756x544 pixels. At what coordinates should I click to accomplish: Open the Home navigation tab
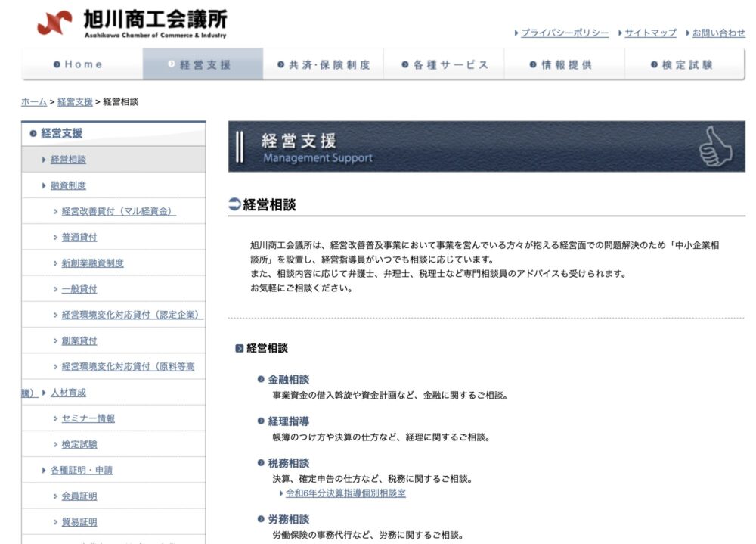[x=82, y=65]
